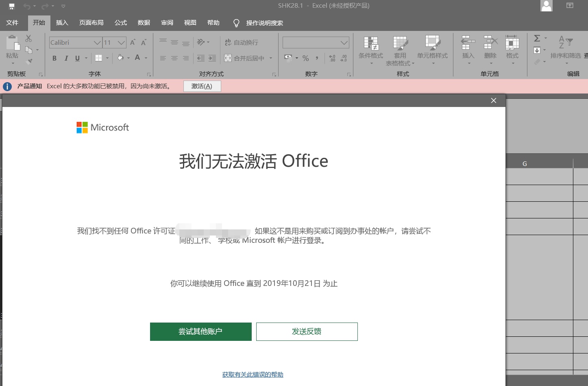The image size is (588, 386).
Task: Switch to the 公式 tab
Action: pyautogui.click(x=121, y=23)
